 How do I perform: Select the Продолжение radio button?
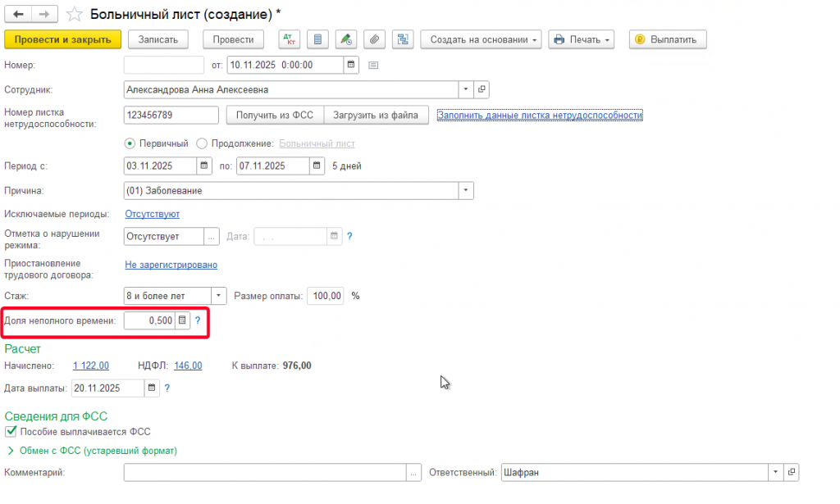click(x=202, y=143)
